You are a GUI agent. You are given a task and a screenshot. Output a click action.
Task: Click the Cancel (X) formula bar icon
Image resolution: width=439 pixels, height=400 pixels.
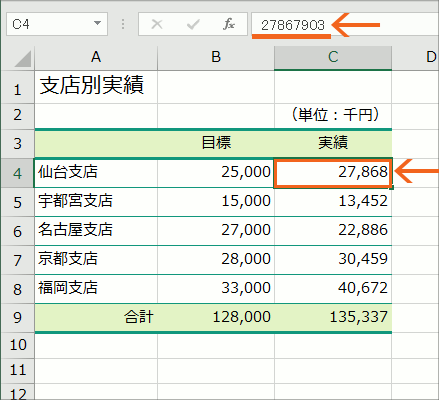click(157, 24)
